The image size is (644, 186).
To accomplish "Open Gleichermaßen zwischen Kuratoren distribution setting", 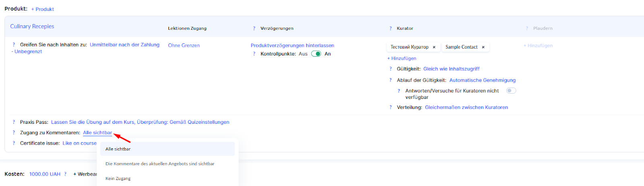I will (466, 107).
